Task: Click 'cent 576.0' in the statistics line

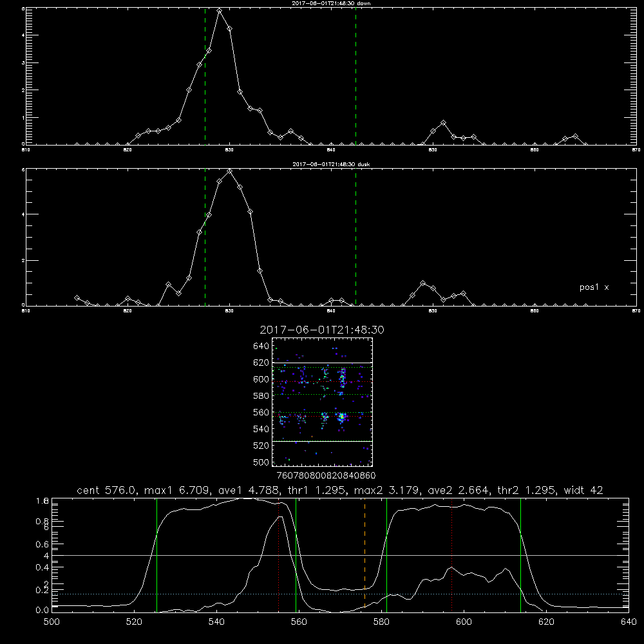Action: [107, 490]
